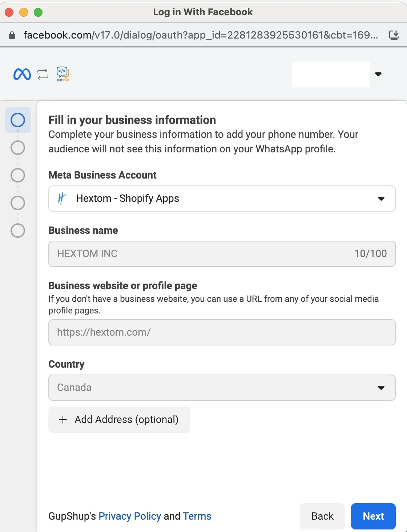Select the fifth step circle in sidebar
This screenshot has height=532, width=407.
pos(18,231)
